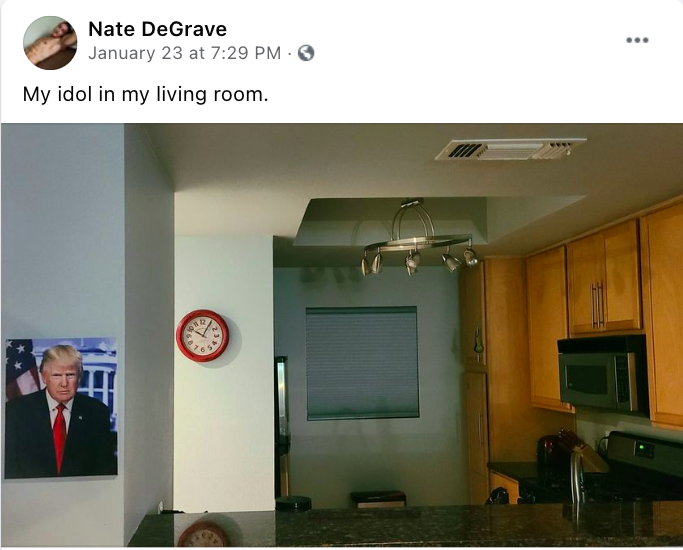Click the red wall clock in the photo

click(x=203, y=336)
